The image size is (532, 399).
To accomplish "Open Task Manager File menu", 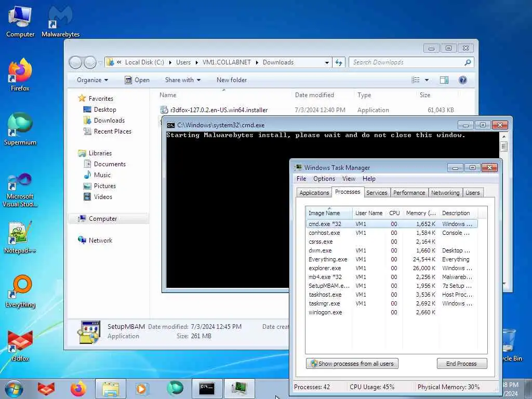I will pos(301,179).
